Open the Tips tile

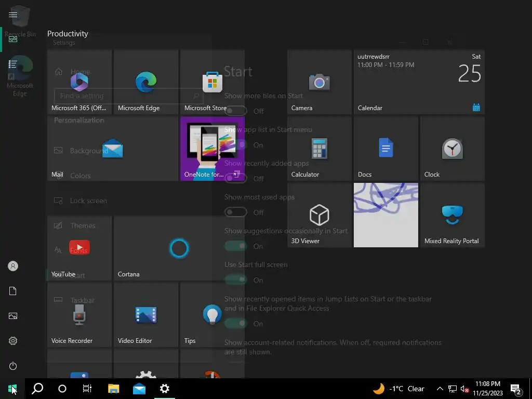coord(212,314)
